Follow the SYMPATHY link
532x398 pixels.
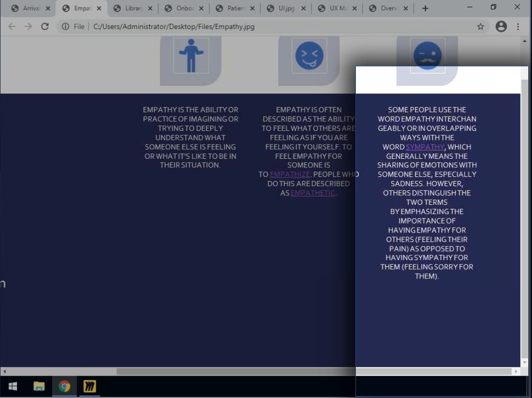(425, 147)
